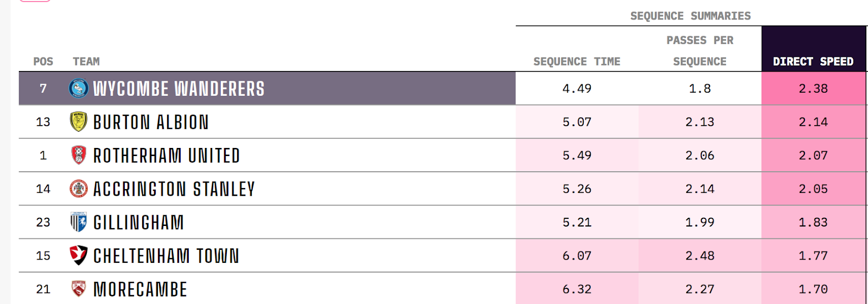The image size is (868, 304).
Task: Click Cheltenham Town's 2.48 passes cell
Action: [x=700, y=256]
